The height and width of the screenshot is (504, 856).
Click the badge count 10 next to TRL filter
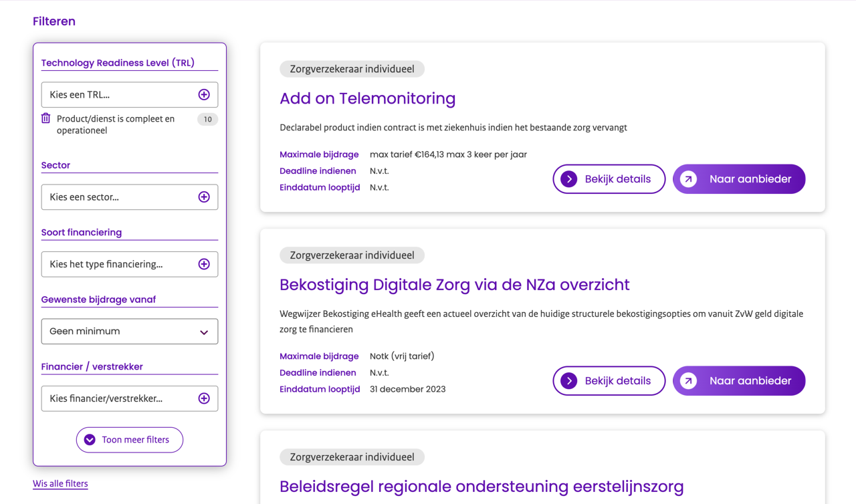click(x=208, y=120)
